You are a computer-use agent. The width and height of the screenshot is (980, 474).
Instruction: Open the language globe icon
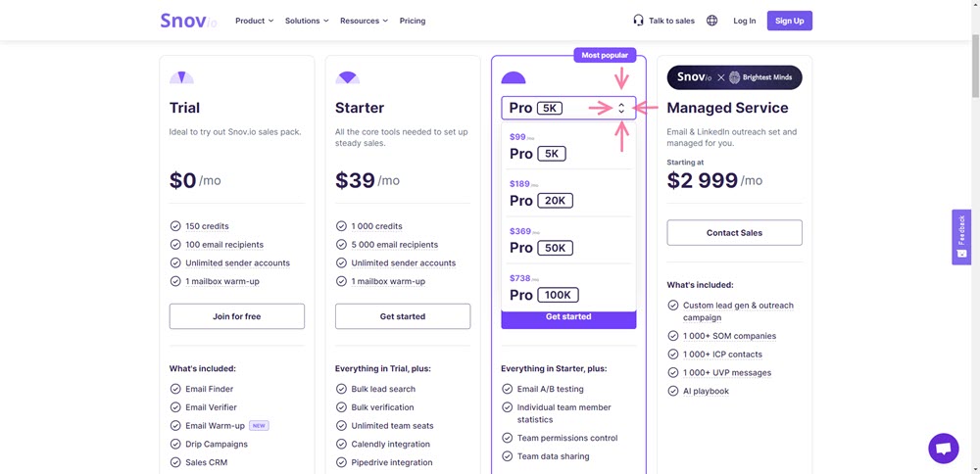(x=711, y=21)
